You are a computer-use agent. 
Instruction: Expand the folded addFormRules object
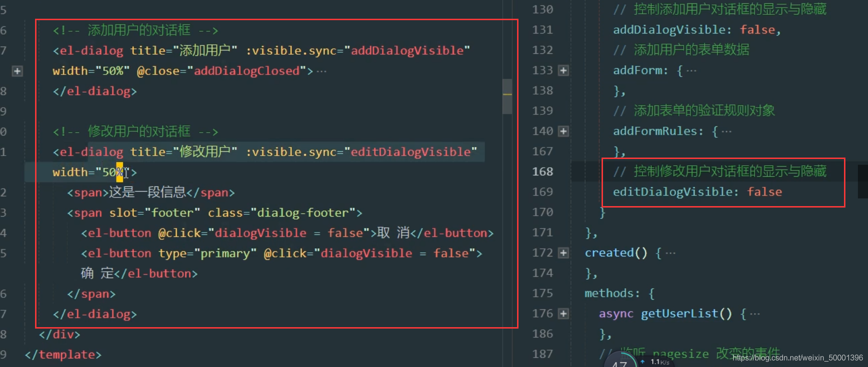564,131
